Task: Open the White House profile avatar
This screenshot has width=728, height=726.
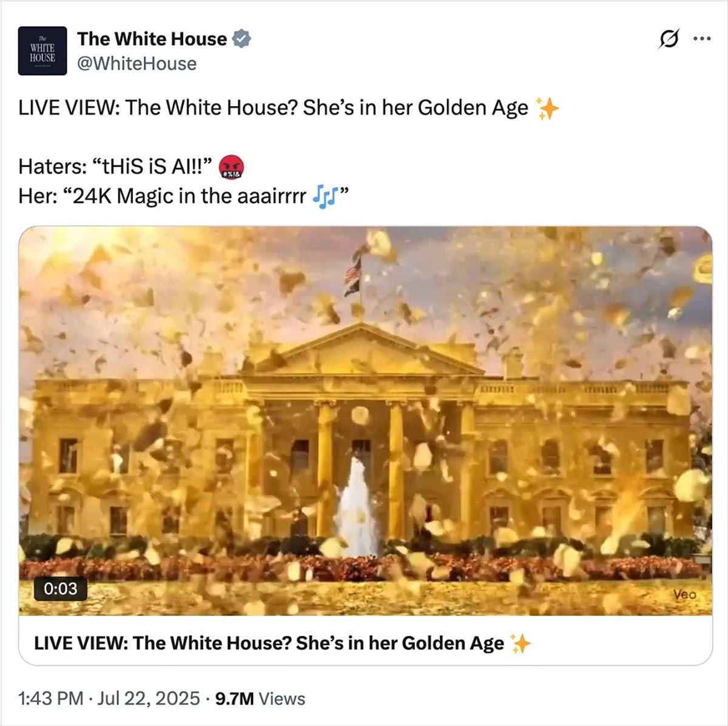Action: coord(42,51)
